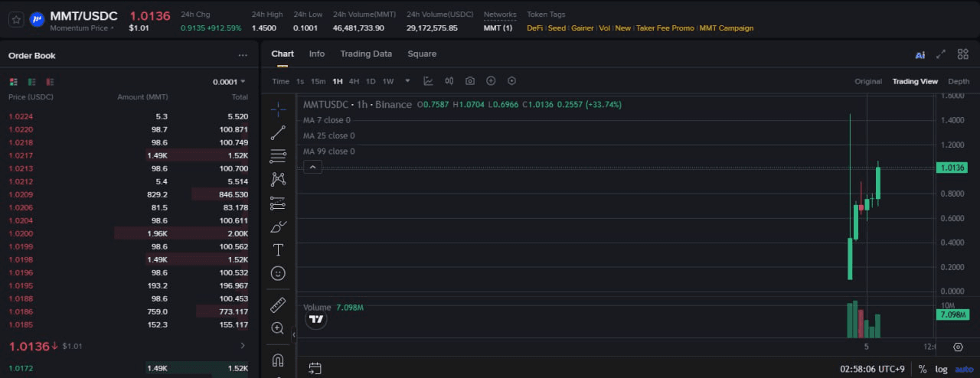Screen dimensions: 980x378
Task: Select the 1H interval
Action: pos(337,81)
